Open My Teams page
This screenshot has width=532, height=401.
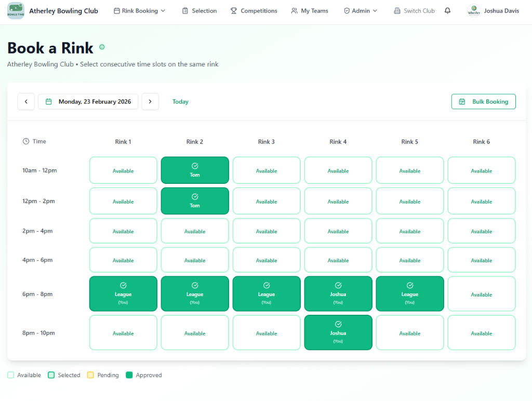click(310, 11)
